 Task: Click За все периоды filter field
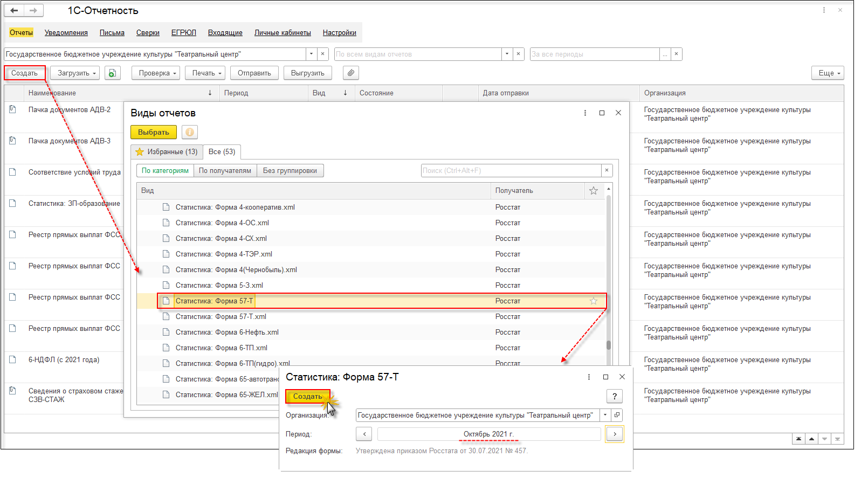pos(595,54)
